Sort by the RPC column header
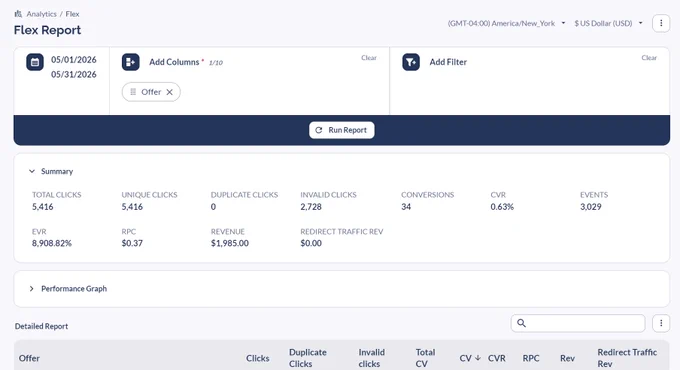 (x=531, y=358)
